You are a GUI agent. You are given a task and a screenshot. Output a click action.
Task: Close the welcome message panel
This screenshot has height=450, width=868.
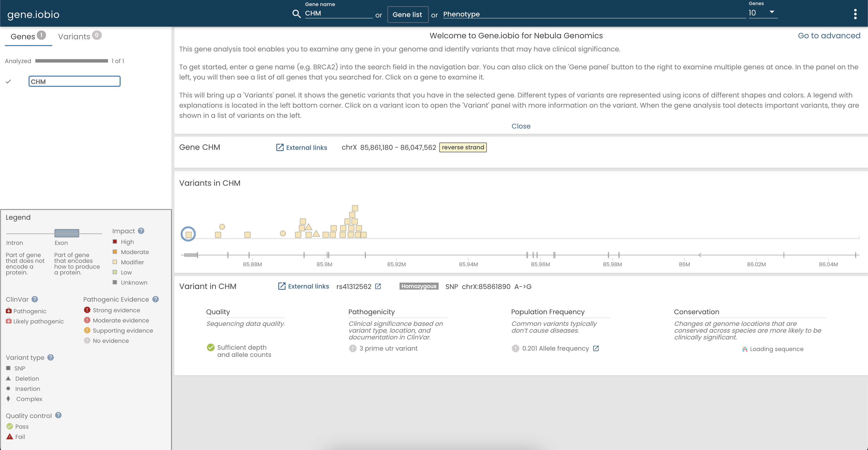click(521, 126)
